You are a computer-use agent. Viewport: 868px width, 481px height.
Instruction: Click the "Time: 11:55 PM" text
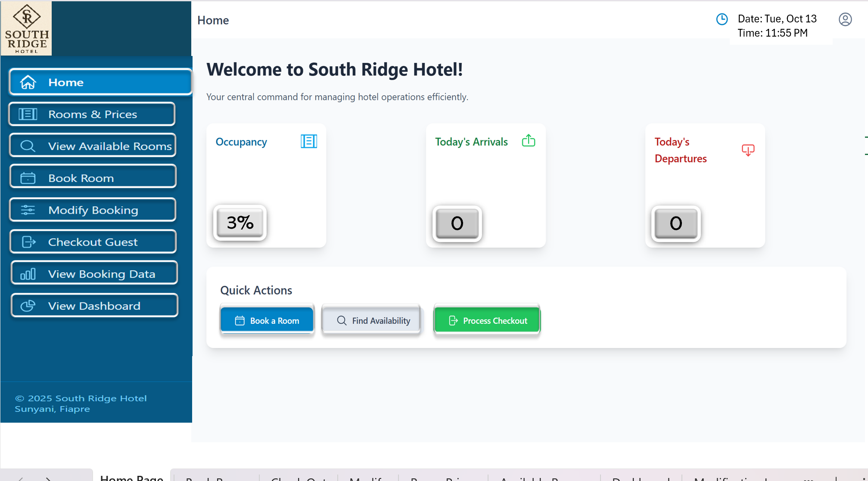772,33
